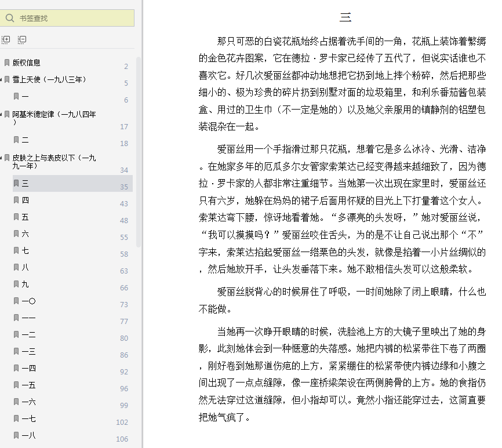Click the bookmark icon beside 皮肤之上与表皮以下
The width and height of the screenshot is (502, 448).
(7, 158)
